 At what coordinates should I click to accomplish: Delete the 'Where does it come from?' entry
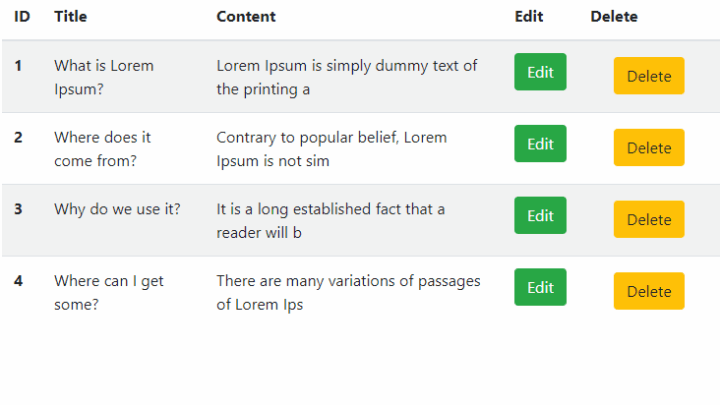[649, 147]
